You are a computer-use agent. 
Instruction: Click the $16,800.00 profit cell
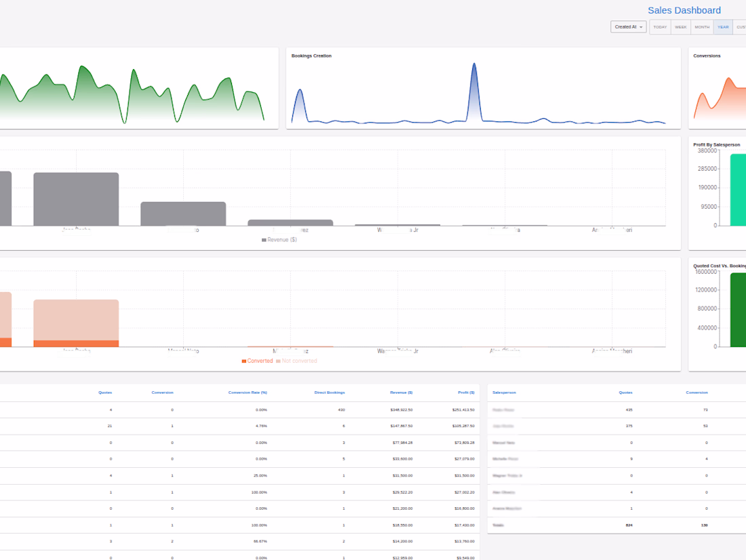point(465,508)
